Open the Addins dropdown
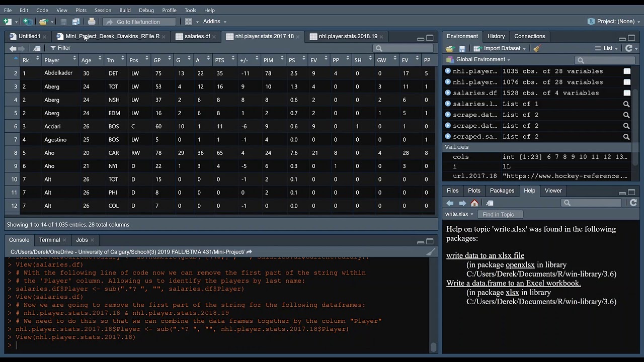Image resolution: width=644 pixels, height=362 pixels. pyautogui.click(x=214, y=22)
